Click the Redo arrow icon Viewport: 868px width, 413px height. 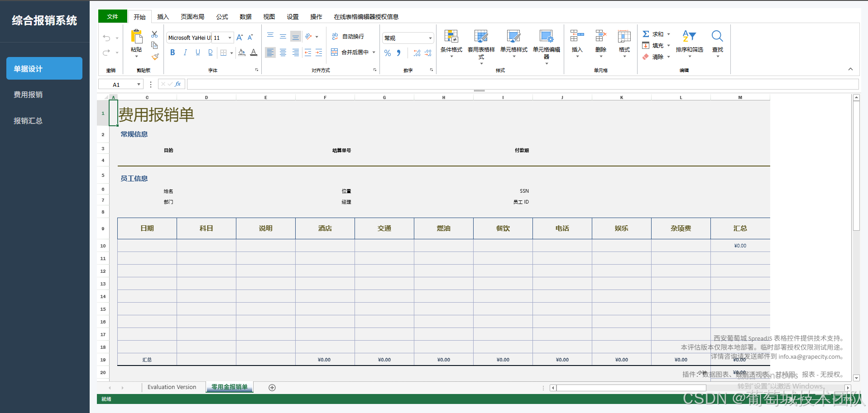pyautogui.click(x=106, y=52)
